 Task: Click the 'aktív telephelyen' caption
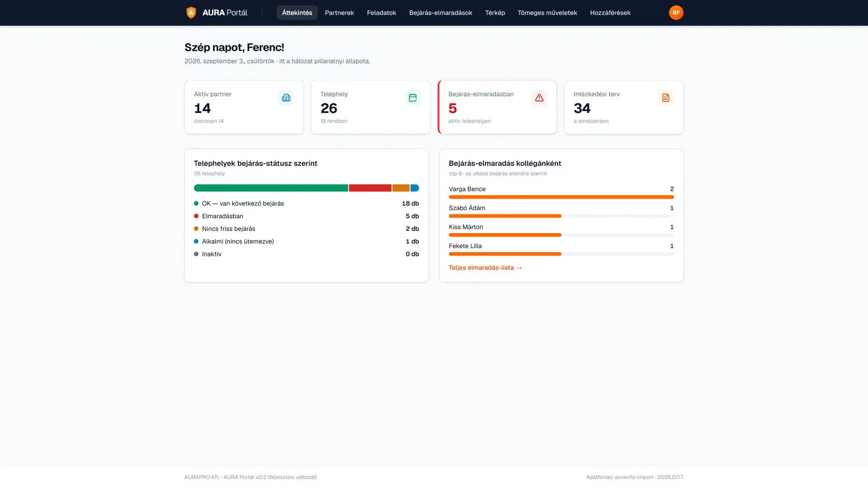[x=469, y=121]
